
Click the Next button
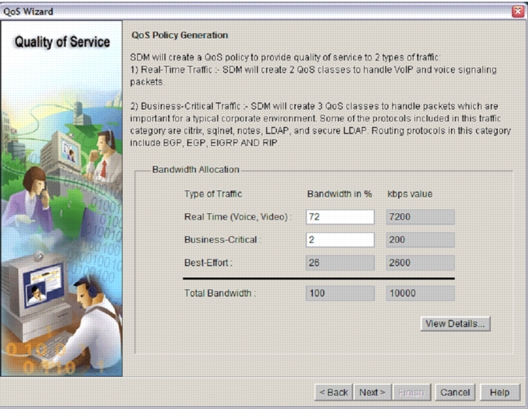[x=372, y=392]
